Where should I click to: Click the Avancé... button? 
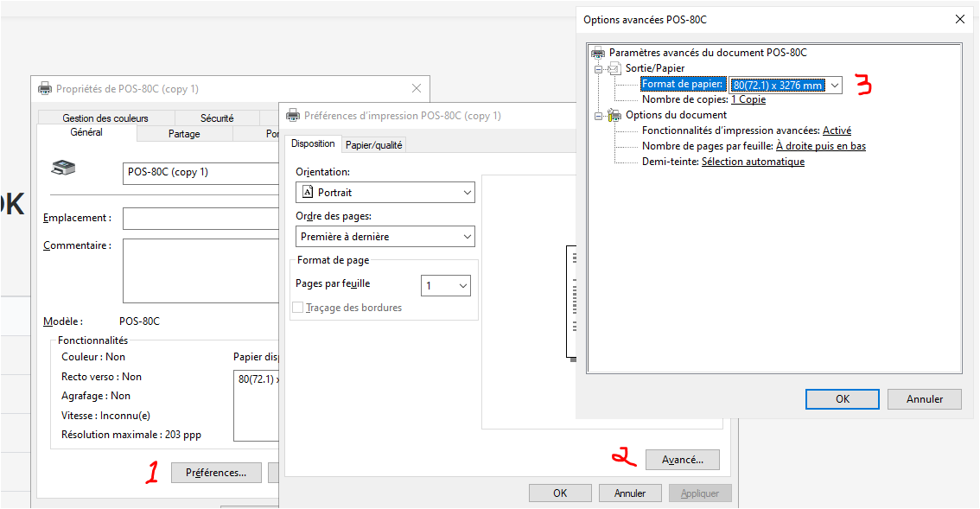pos(683,460)
